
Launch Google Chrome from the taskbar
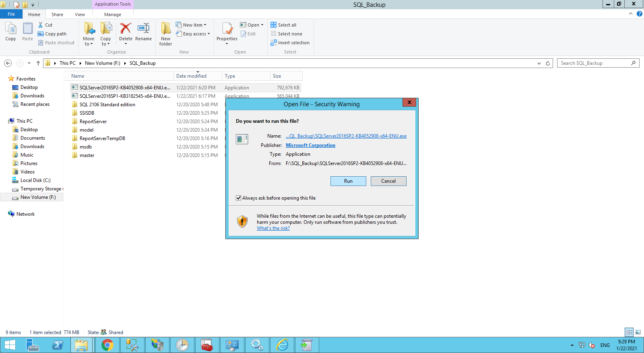107,345
